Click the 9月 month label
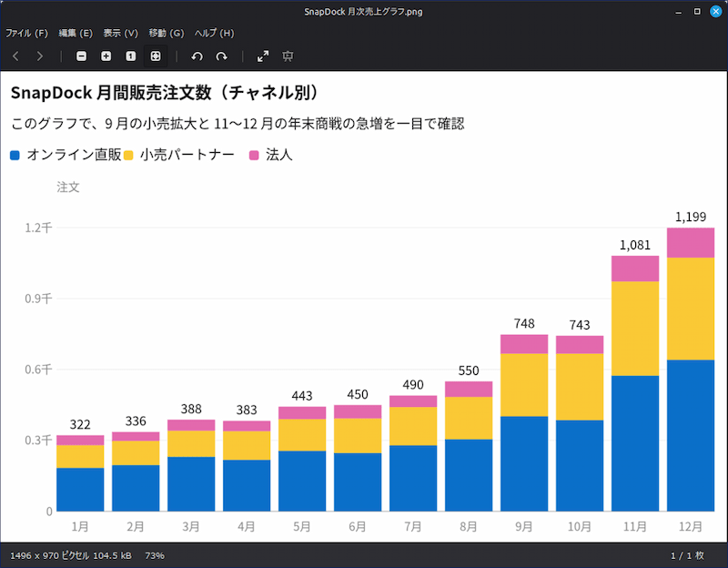 (x=524, y=527)
